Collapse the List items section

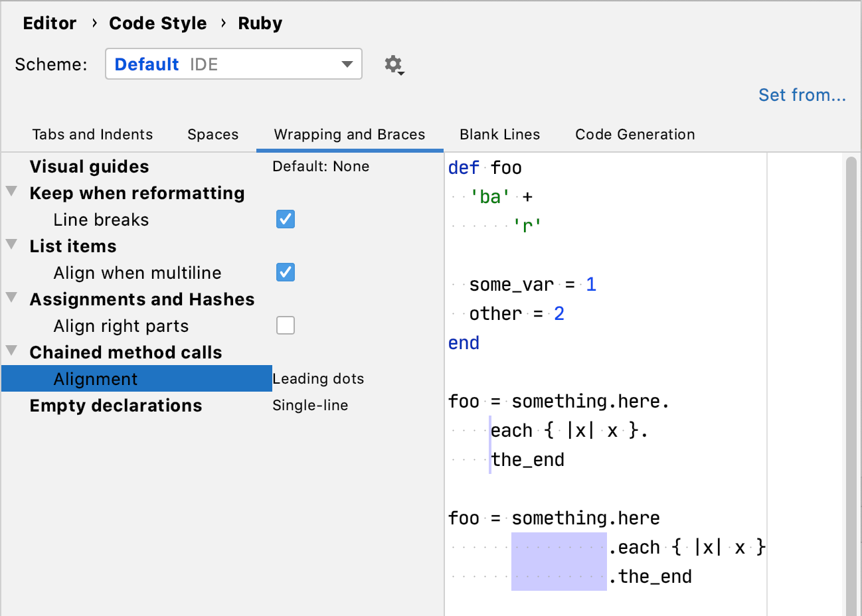pyautogui.click(x=11, y=245)
